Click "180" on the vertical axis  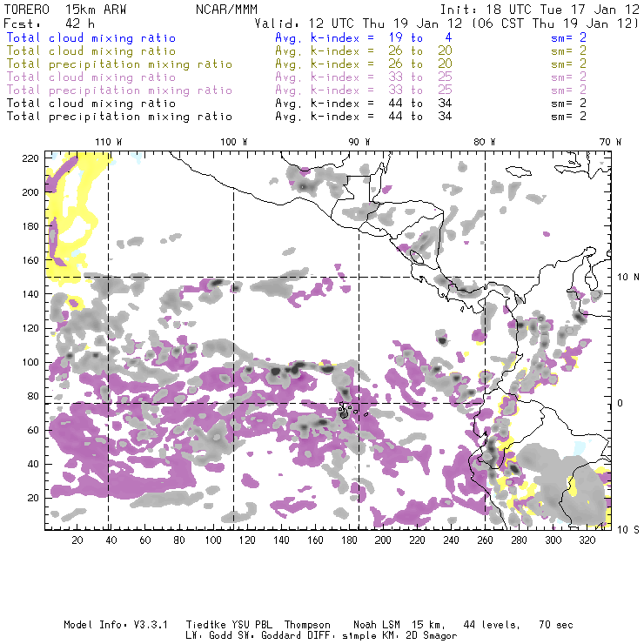(30, 226)
